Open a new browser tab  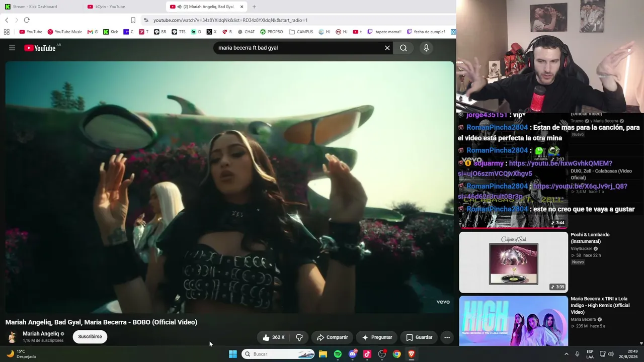tap(254, 7)
